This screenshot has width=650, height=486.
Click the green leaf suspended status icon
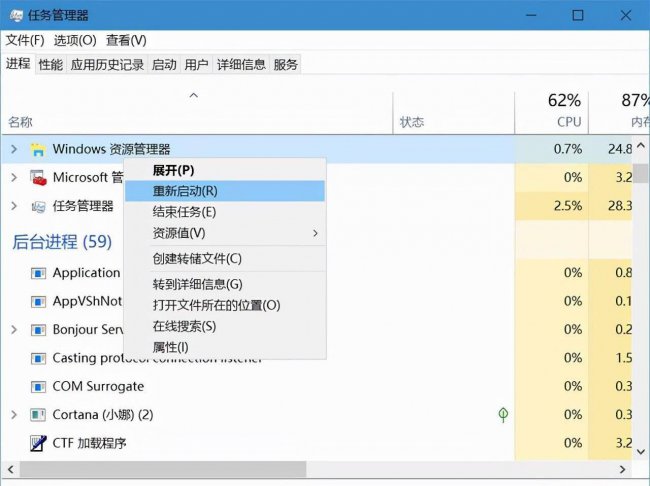tap(503, 415)
